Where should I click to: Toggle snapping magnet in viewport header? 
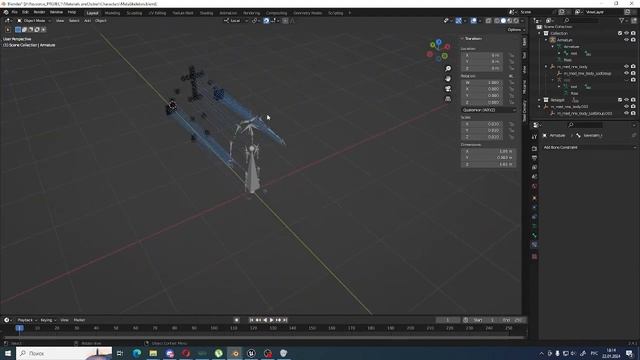tap(266, 21)
